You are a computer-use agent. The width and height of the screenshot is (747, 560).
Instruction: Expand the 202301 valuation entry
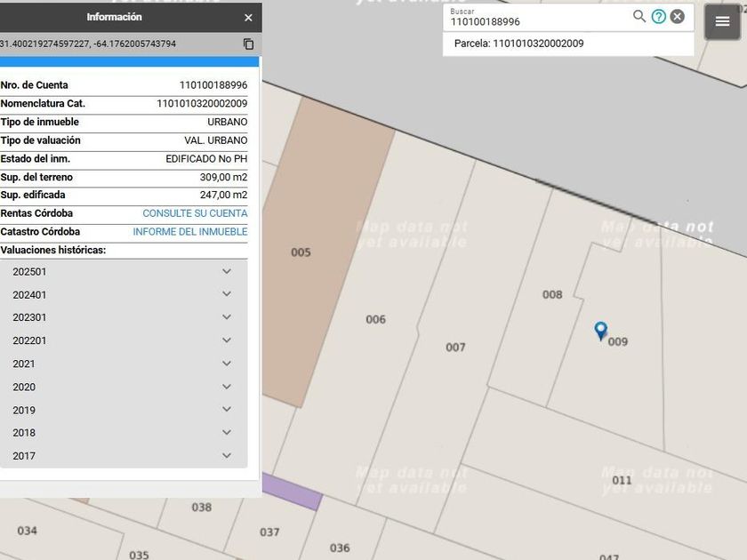(x=226, y=317)
